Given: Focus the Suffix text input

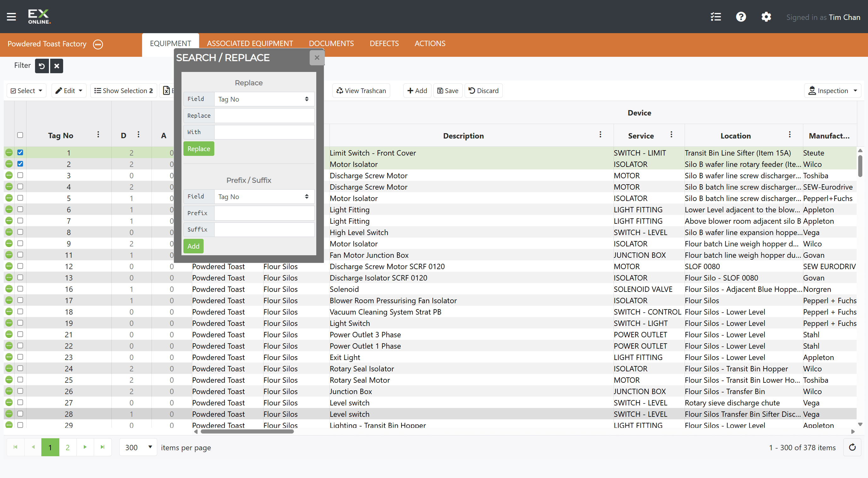Looking at the screenshot, I should point(264,229).
